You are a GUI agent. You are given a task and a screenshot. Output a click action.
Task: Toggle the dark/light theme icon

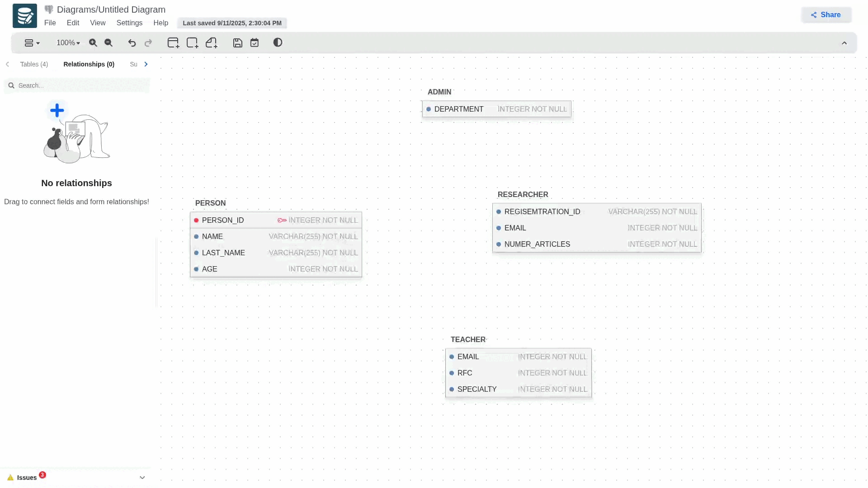click(278, 42)
